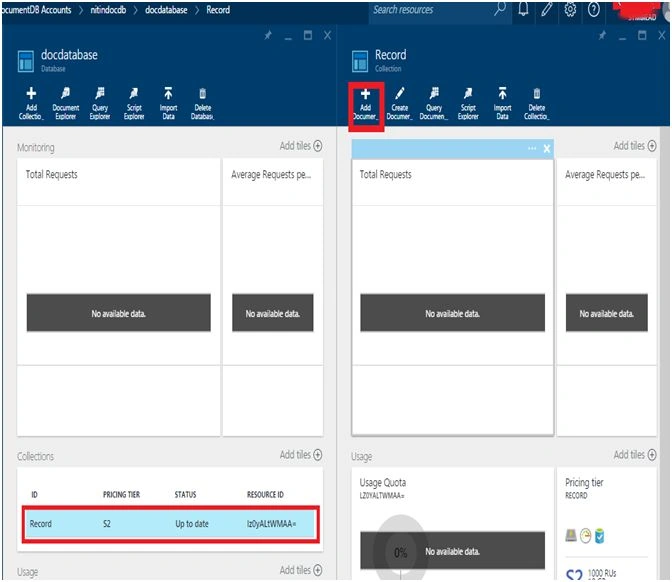Close the selected tile with X
The height and width of the screenshot is (582, 672).
click(x=547, y=149)
